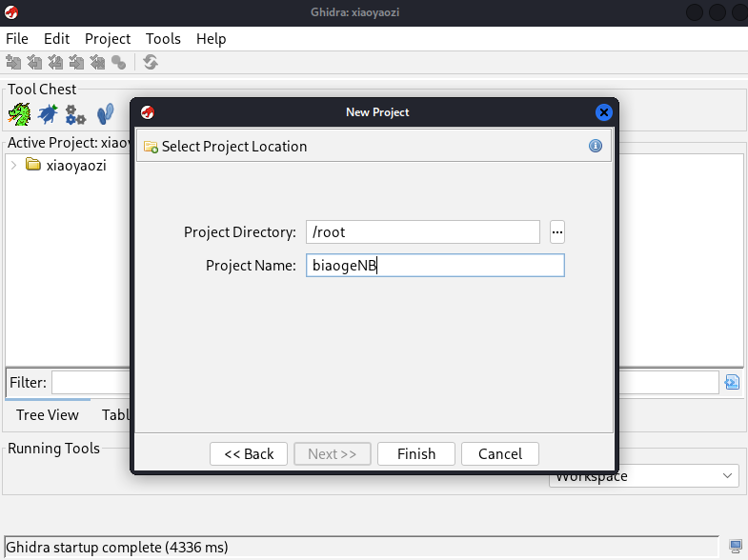The height and width of the screenshot is (560, 748).
Task: Click Add File to Version Control icon
Action: click(x=13, y=63)
